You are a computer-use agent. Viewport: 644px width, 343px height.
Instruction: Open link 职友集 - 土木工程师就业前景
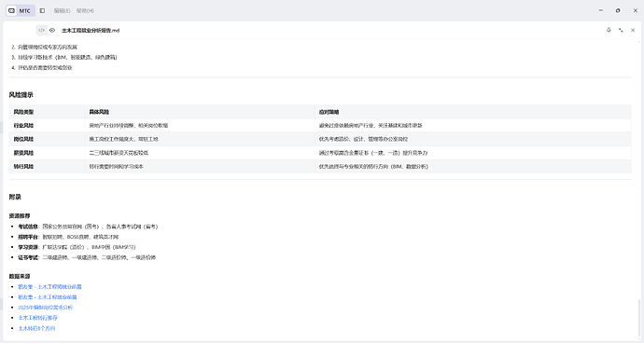[x=49, y=287]
